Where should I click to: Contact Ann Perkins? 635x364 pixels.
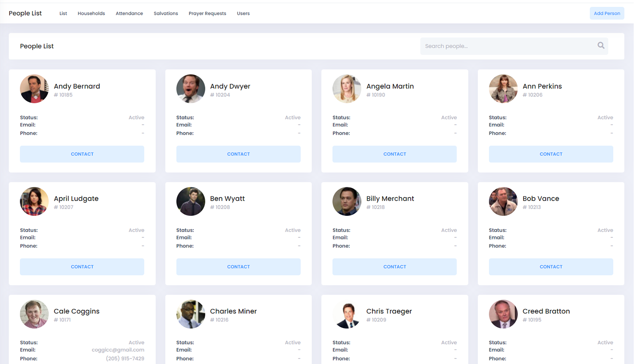[551, 154]
